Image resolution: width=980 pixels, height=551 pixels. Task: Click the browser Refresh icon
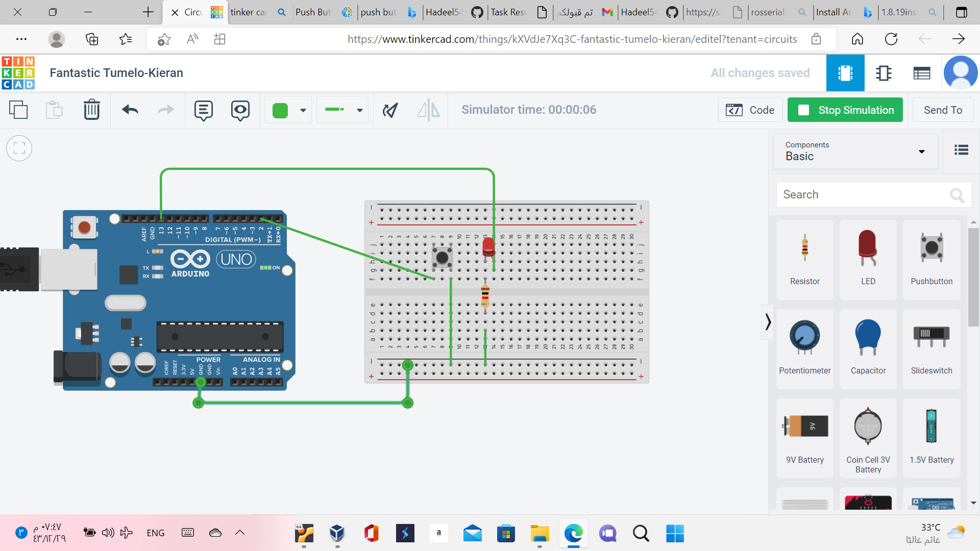[891, 39]
